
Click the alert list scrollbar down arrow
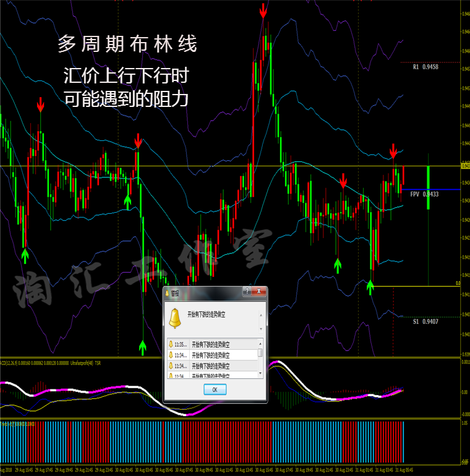[260, 373]
